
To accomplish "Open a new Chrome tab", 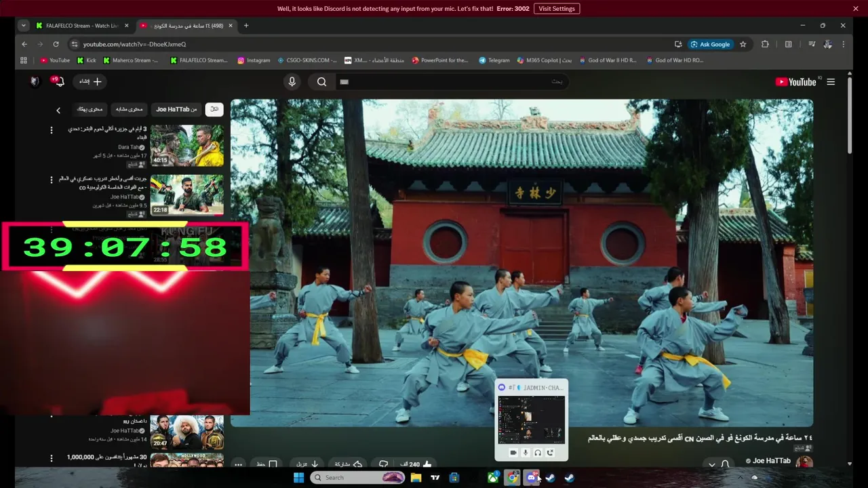I will (x=246, y=26).
